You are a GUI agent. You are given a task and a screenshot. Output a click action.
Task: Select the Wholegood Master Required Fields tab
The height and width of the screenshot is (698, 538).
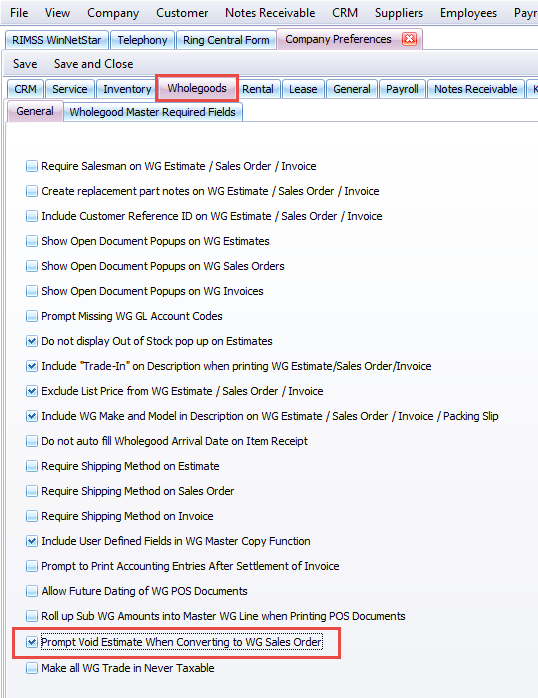click(x=153, y=112)
